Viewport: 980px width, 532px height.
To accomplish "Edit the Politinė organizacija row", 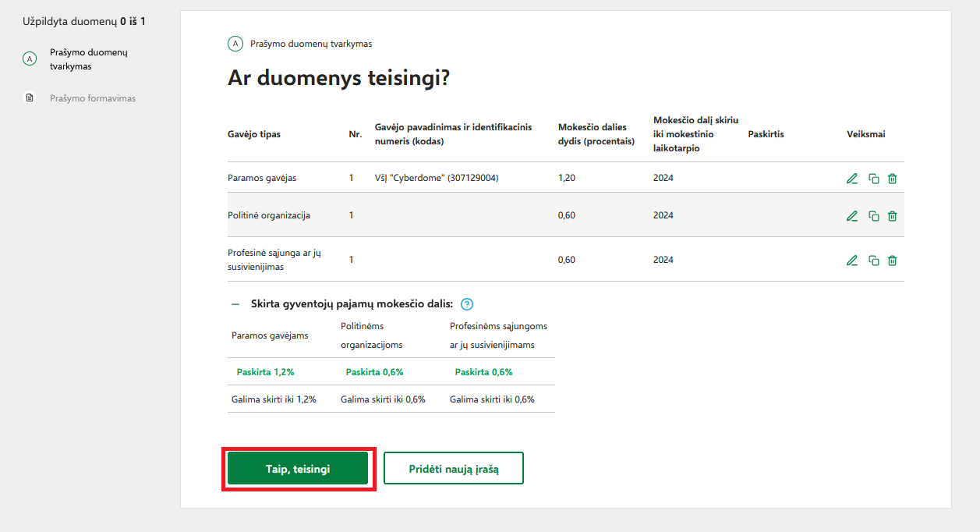I will [x=851, y=216].
